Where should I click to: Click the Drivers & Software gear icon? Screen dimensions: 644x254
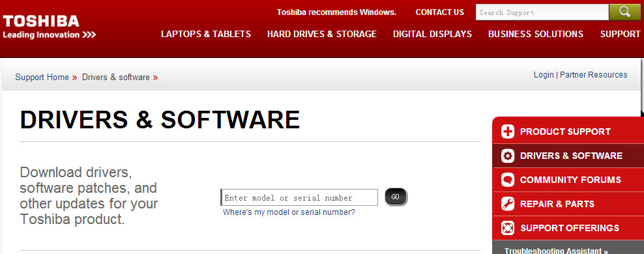click(x=508, y=156)
